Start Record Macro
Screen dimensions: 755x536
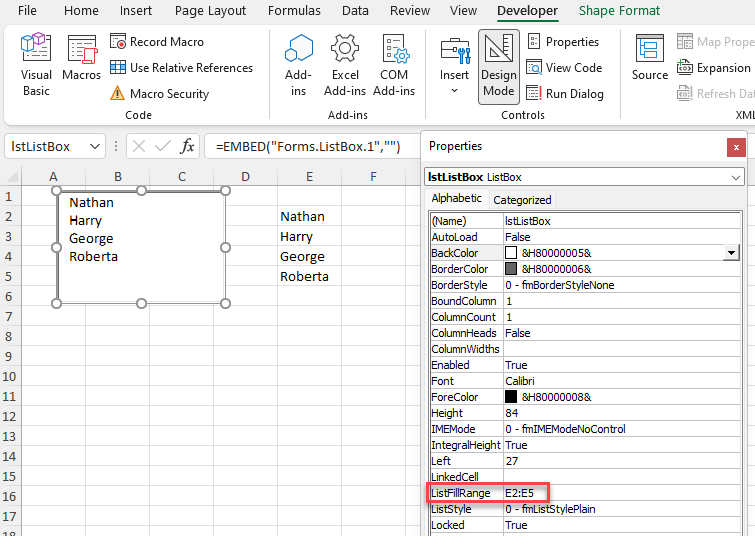pyautogui.click(x=156, y=42)
